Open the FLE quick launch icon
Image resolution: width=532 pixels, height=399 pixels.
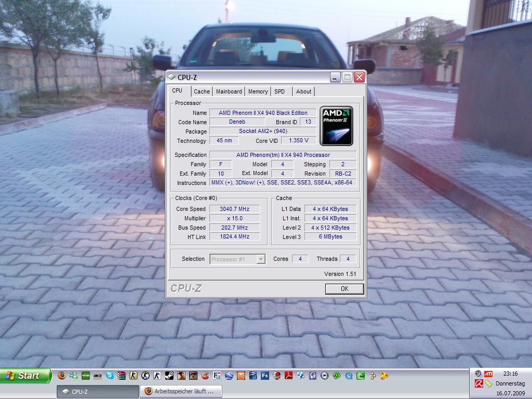pyautogui.click(x=217, y=376)
